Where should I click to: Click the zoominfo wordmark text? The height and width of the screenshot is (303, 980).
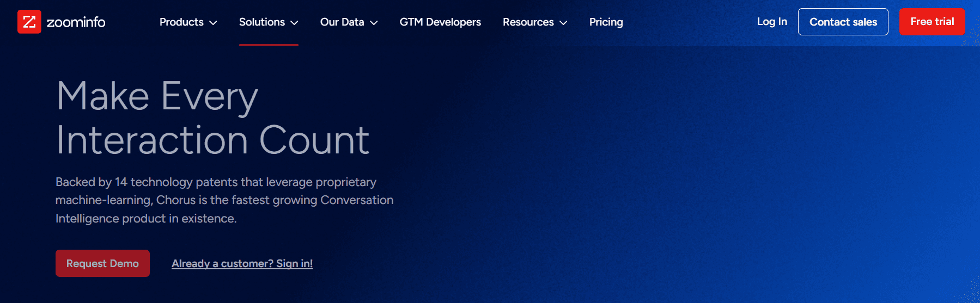click(76, 22)
